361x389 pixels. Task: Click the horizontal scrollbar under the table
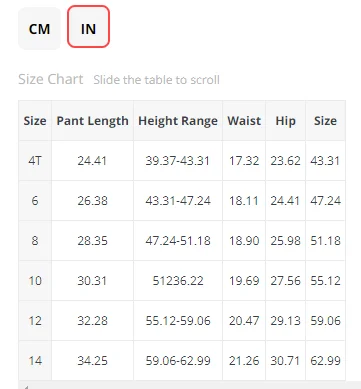pos(189,385)
